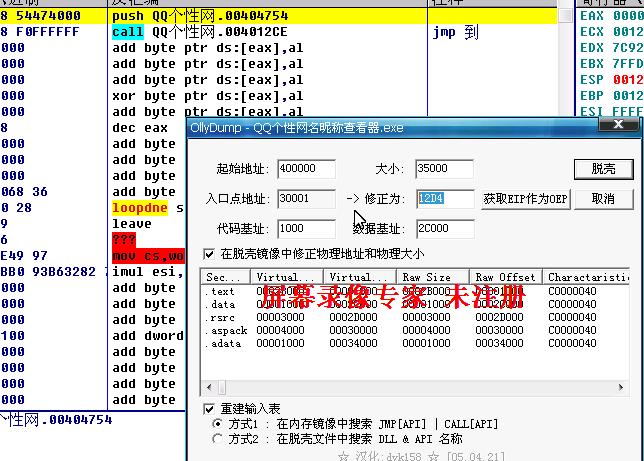Select the .aspack section row
The height and width of the screenshot is (461, 644).
415,330
